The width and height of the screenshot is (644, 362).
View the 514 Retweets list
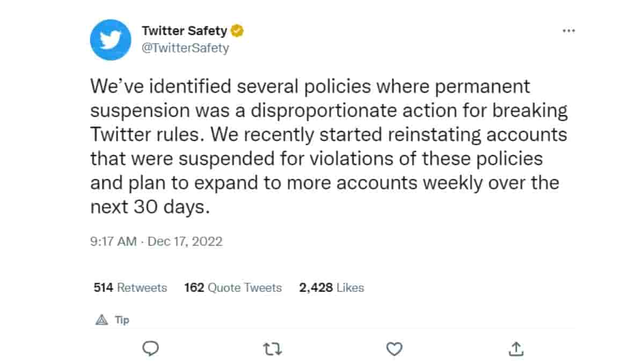130,287
